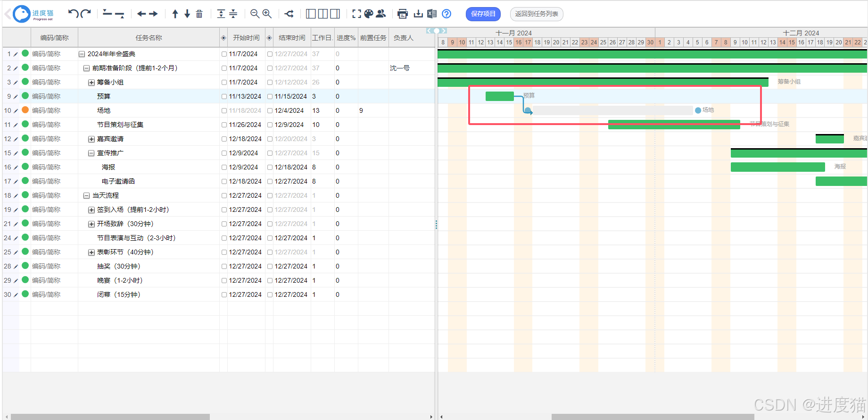The height and width of the screenshot is (420, 868).
Task: Click the orange status dot on 场地 row
Action: tap(25, 110)
